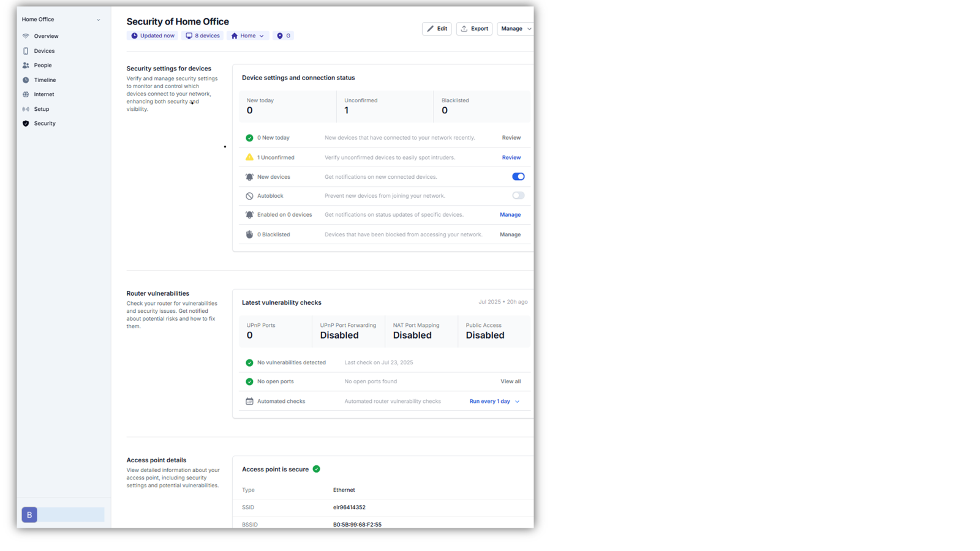This screenshot has height=551, width=980.
Task: Click the Overview wifi icon in sidebar
Action: tap(26, 36)
